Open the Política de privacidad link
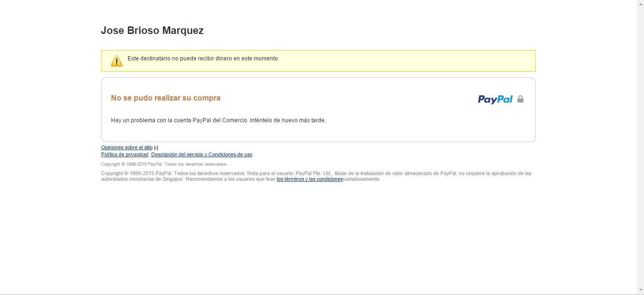This screenshot has height=295, width=644. tap(125, 154)
